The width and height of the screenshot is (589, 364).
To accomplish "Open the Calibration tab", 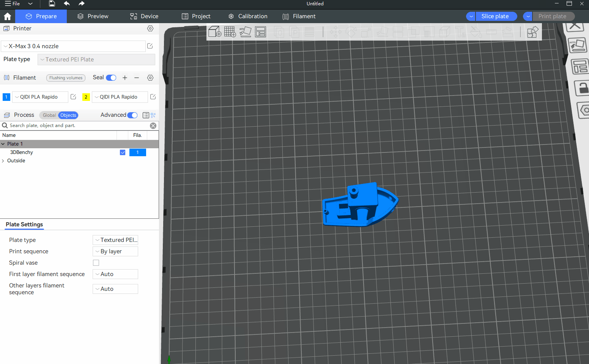I will [x=248, y=16].
